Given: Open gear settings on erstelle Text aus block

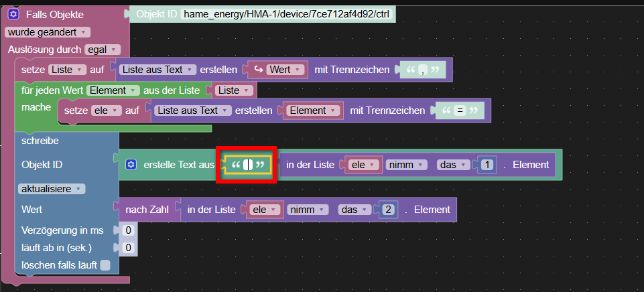Looking at the screenshot, I should [x=131, y=165].
